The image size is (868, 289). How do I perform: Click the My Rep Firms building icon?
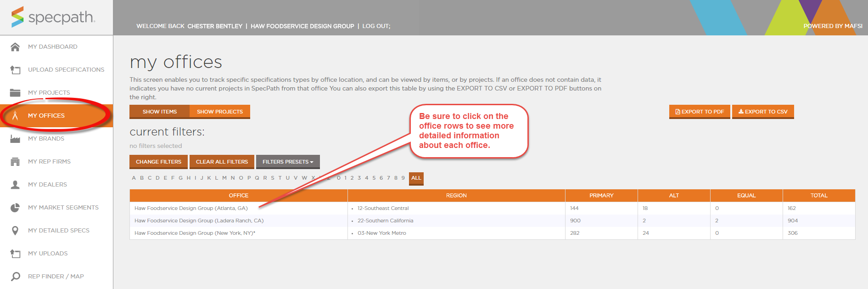[15, 162]
